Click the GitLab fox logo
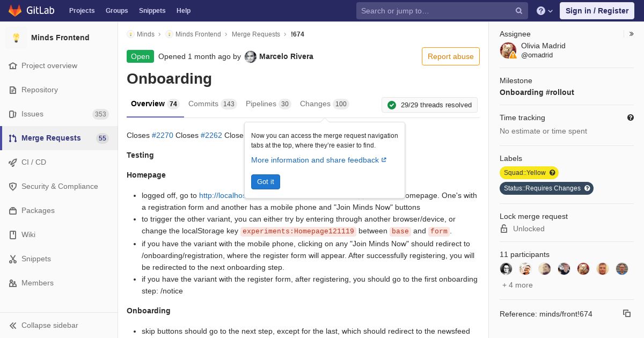 pos(15,10)
